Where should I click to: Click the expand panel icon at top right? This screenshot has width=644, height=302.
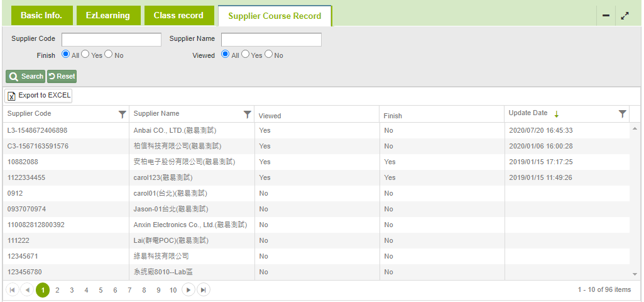[625, 16]
